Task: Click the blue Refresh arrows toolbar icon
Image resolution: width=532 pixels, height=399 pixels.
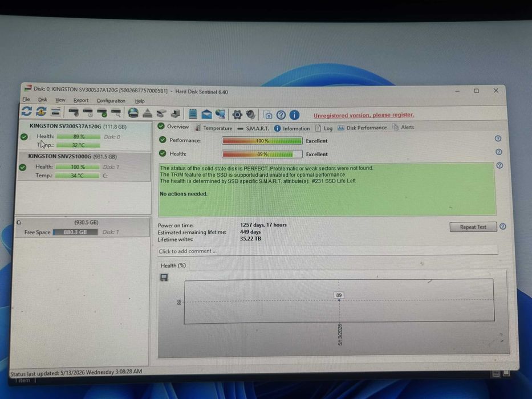Action: tap(26, 112)
